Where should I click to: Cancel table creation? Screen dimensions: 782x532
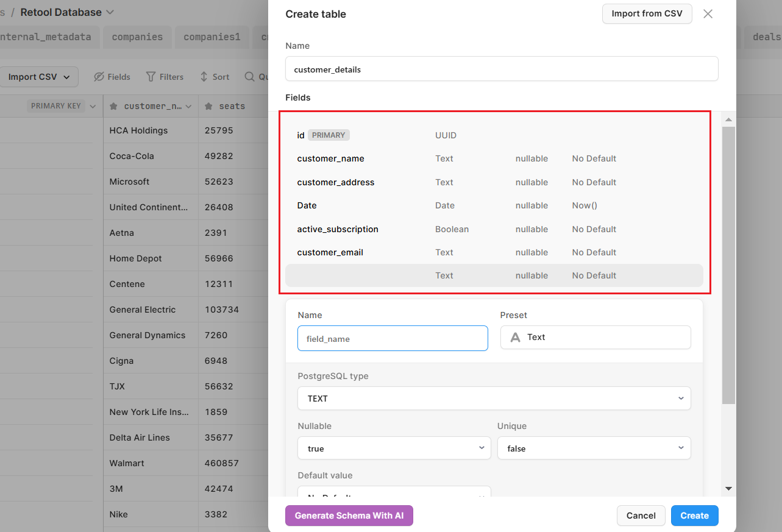[x=641, y=516]
